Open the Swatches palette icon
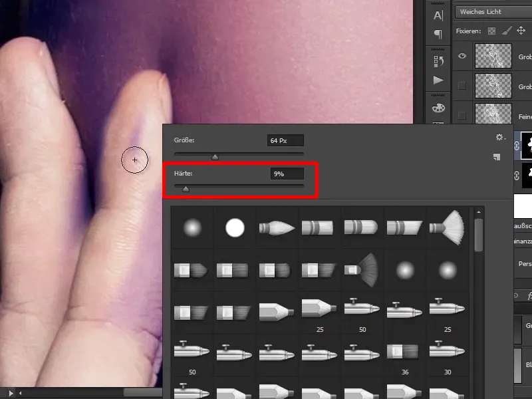The width and height of the screenshot is (532, 399). (438, 108)
